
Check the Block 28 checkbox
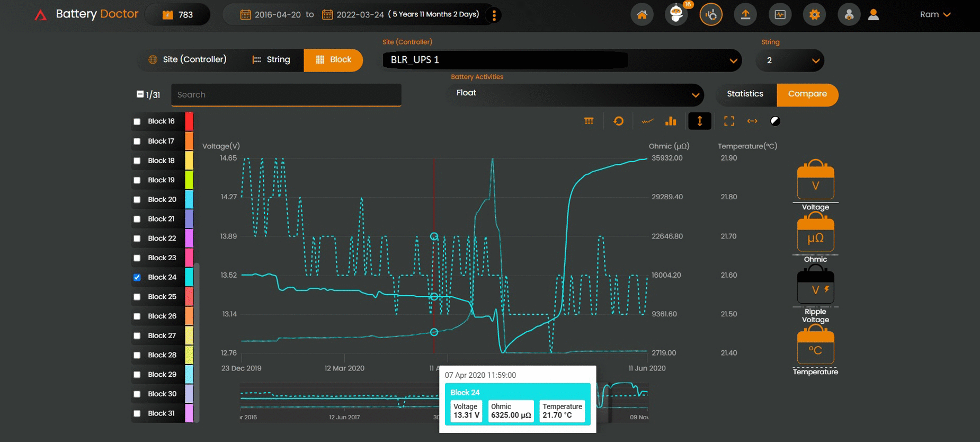137,356
